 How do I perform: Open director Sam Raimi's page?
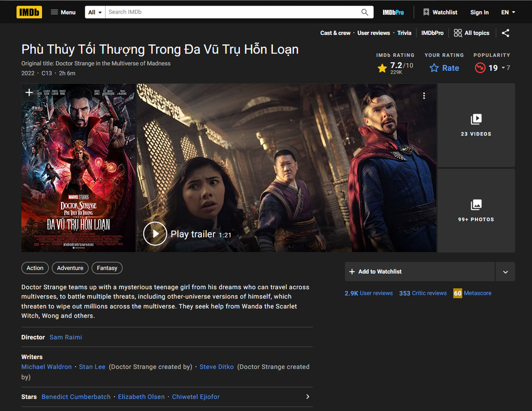[x=66, y=337]
